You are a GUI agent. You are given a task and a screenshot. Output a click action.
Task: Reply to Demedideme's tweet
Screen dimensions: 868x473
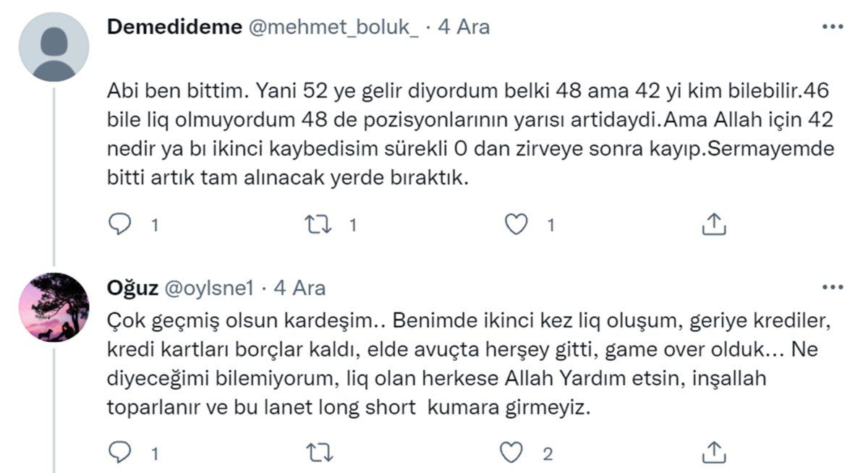(120, 226)
